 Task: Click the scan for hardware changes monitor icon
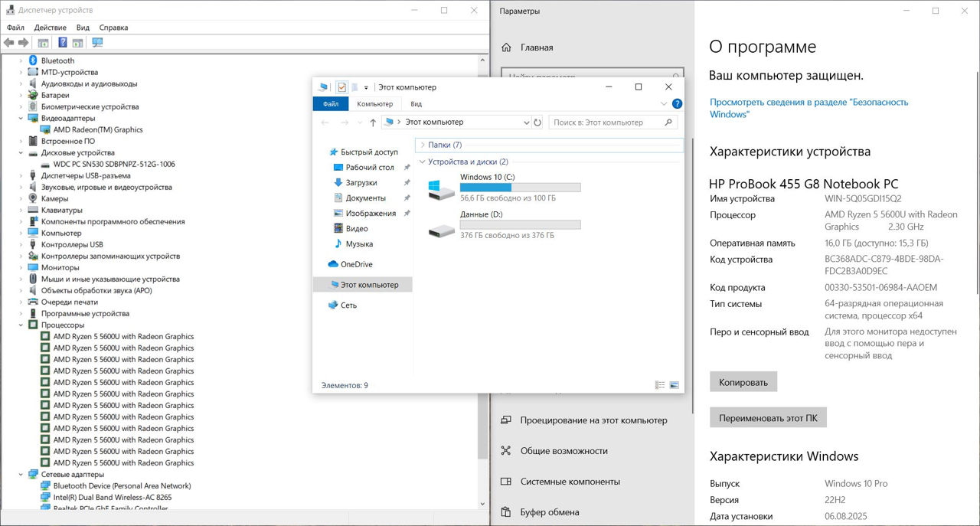[x=97, y=43]
